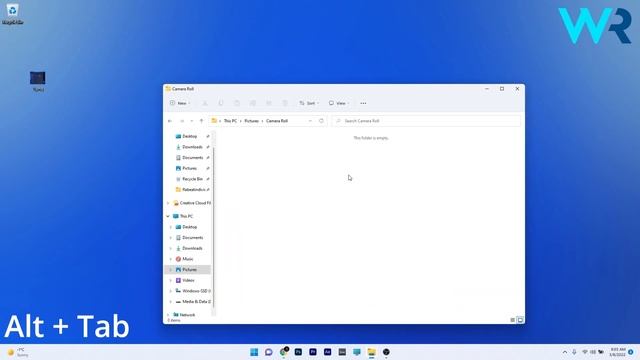Open the Sort dropdown
This screenshot has height=360, width=640.
(x=309, y=103)
